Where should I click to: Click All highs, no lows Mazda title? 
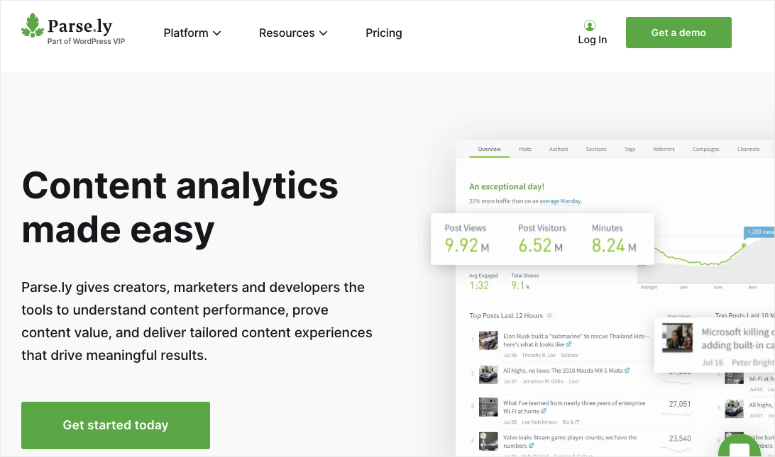(563, 370)
